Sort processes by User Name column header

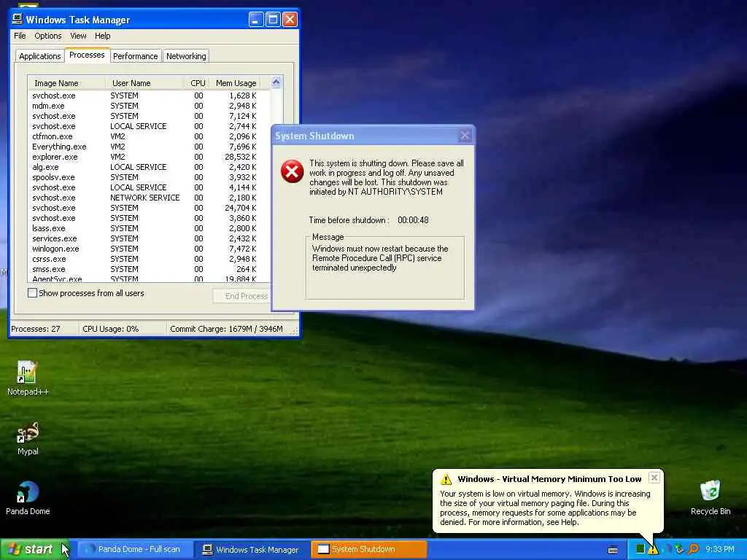pyautogui.click(x=144, y=83)
